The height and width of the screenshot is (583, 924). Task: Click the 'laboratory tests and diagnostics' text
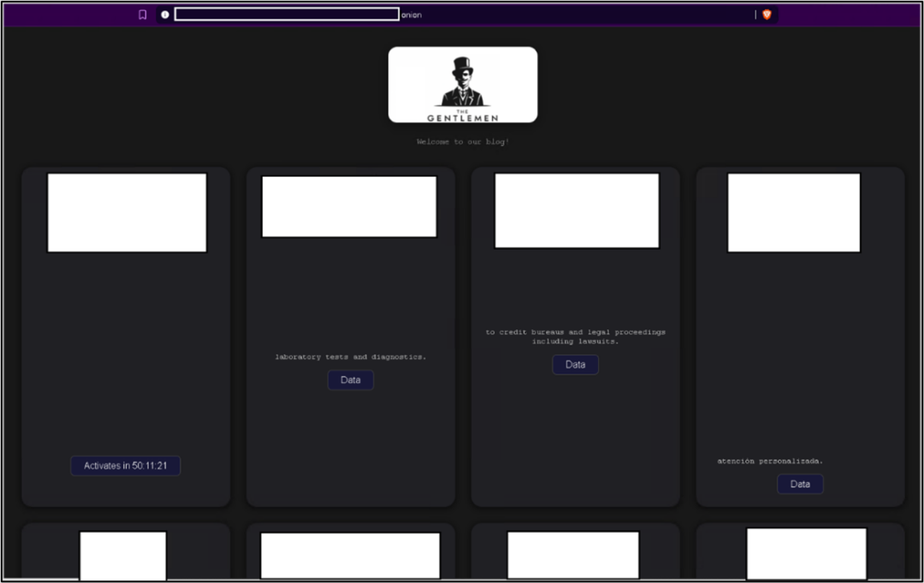pos(350,357)
